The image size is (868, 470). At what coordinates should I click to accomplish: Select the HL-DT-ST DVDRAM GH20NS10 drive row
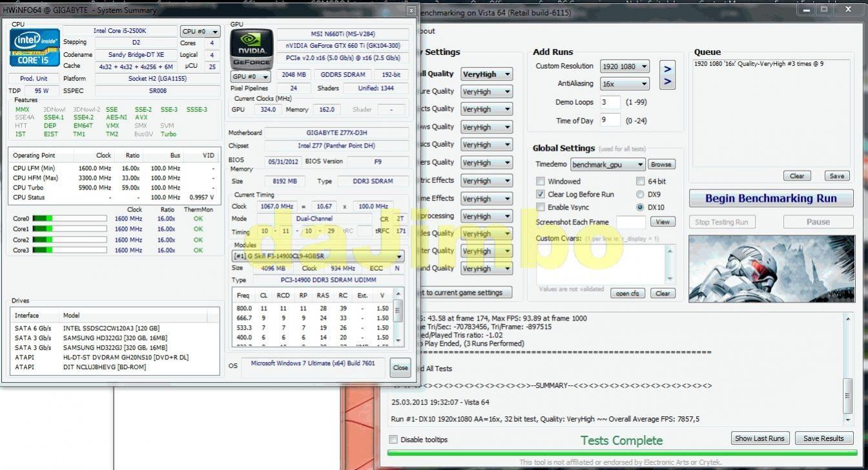click(x=114, y=358)
